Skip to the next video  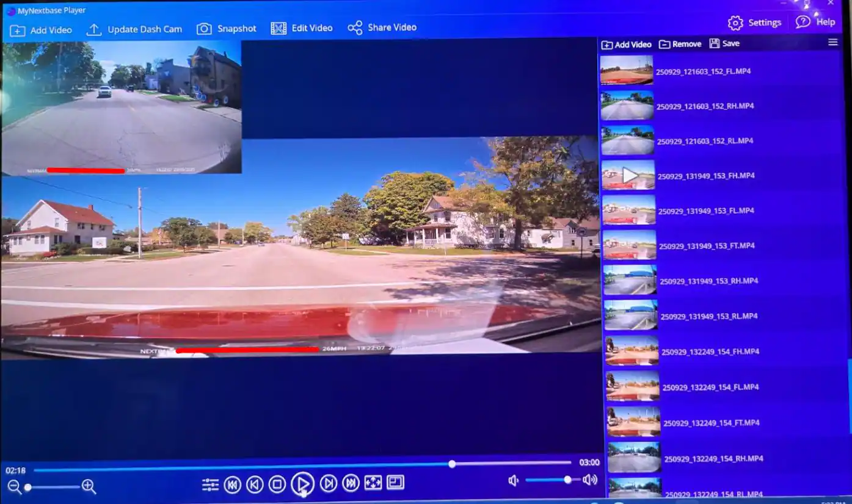pos(351,484)
